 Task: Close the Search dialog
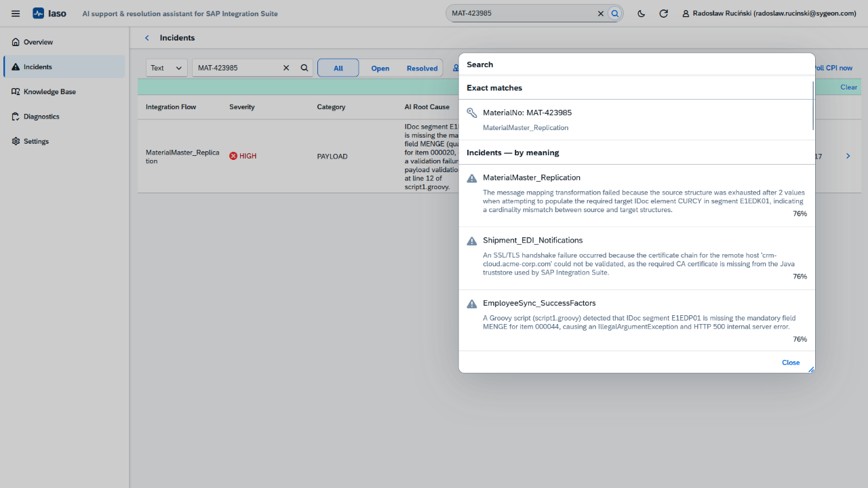click(791, 363)
